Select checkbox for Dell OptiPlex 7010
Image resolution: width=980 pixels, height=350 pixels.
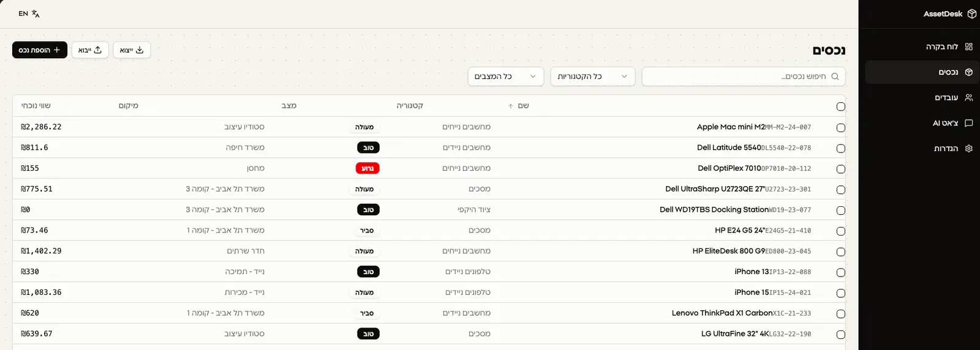[x=840, y=169]
